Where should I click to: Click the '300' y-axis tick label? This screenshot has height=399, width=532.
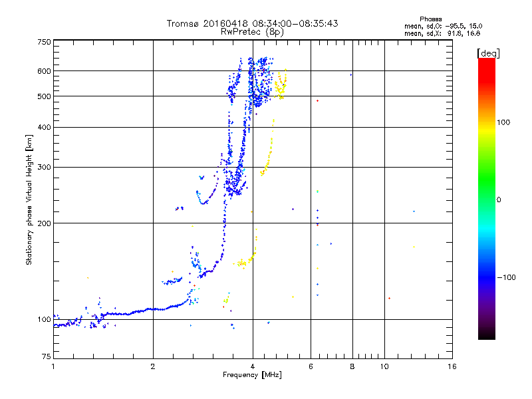[x=44, y=167]
